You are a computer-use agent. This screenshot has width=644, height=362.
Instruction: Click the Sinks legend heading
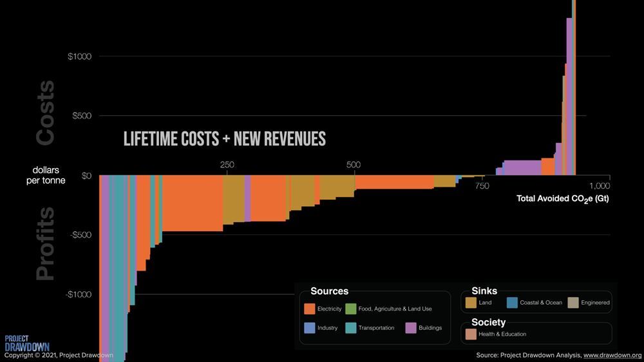484,291
